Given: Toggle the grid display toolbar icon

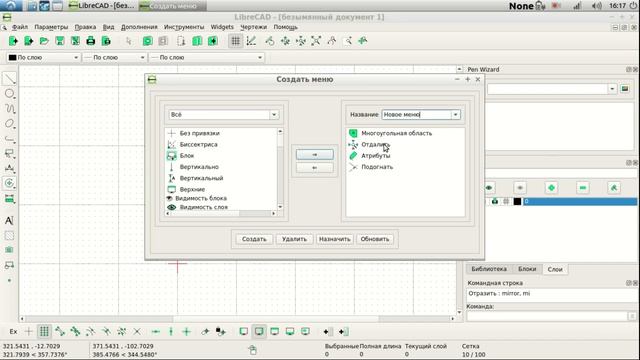Looking at the screenshot, I should (236, 41).
